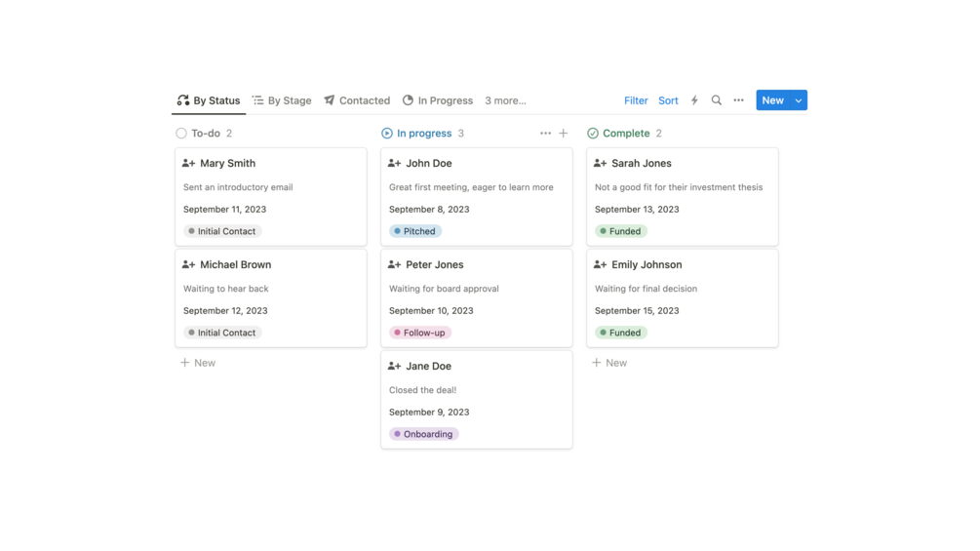This screenshot has height=551, width=980.
Task: Open the In Progress view tab
Action: pyautogui.click(x=438, y=100)
